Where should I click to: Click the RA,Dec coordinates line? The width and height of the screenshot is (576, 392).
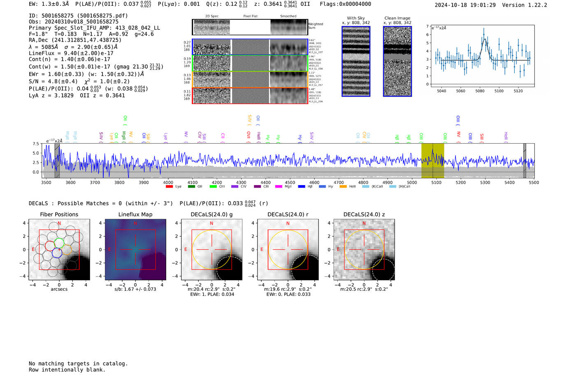(75, 40)
